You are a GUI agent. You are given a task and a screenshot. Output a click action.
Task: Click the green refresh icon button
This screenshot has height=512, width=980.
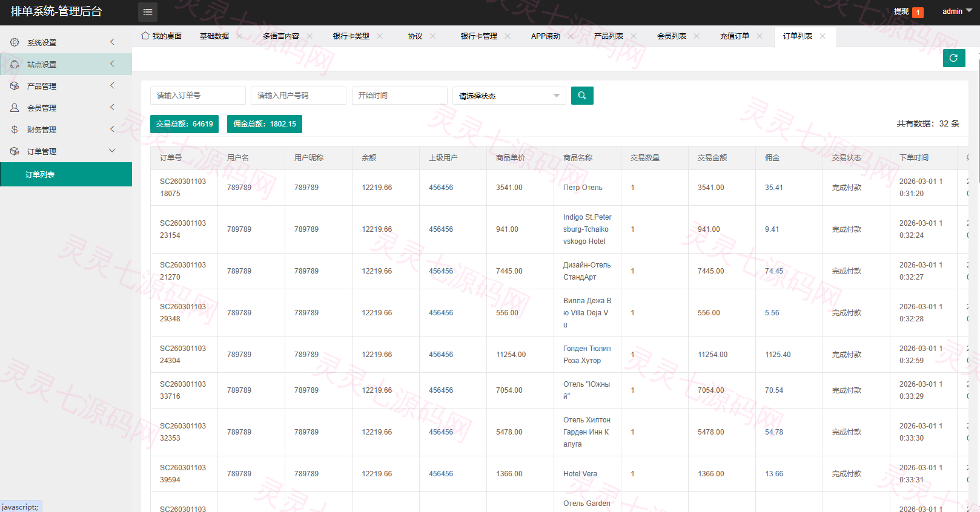click(954, 58)
